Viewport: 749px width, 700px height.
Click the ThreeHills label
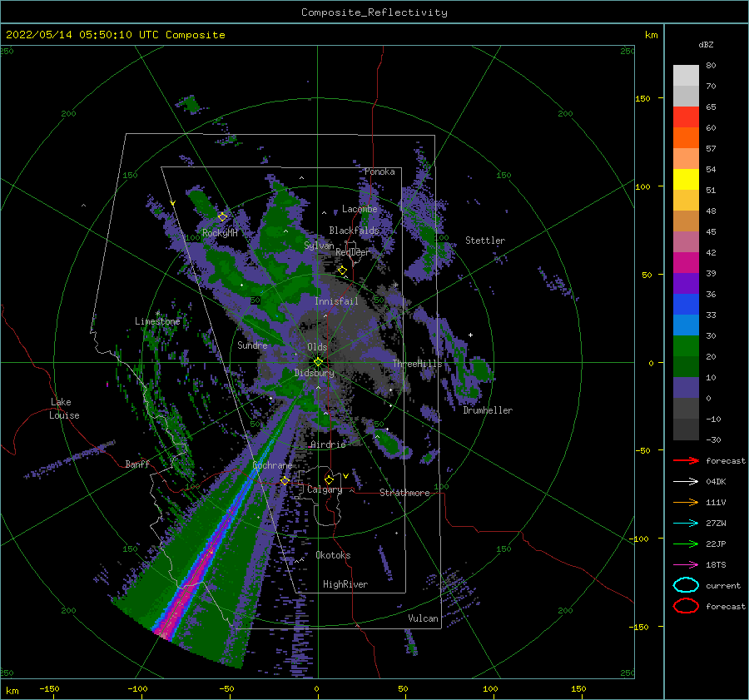pos(417,364)
